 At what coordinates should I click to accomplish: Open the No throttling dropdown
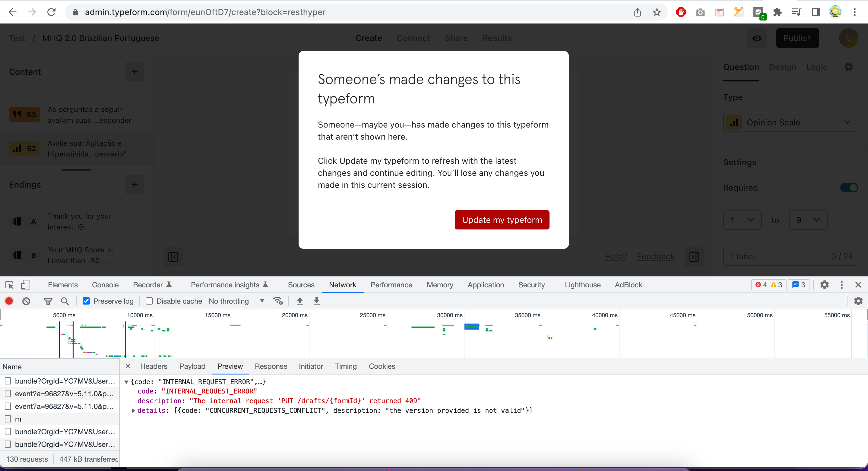tap(236, 301)
